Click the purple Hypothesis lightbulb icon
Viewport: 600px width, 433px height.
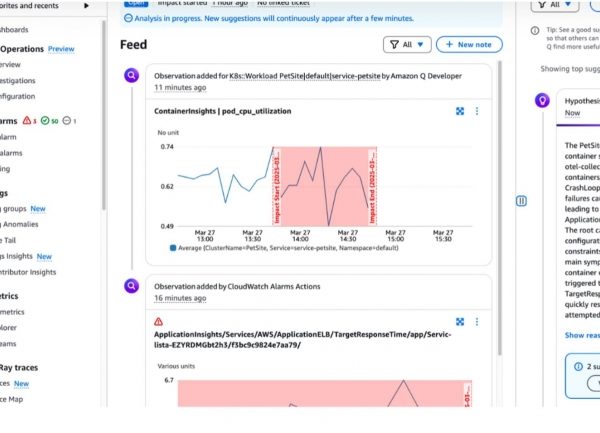(x=541, y=100)
